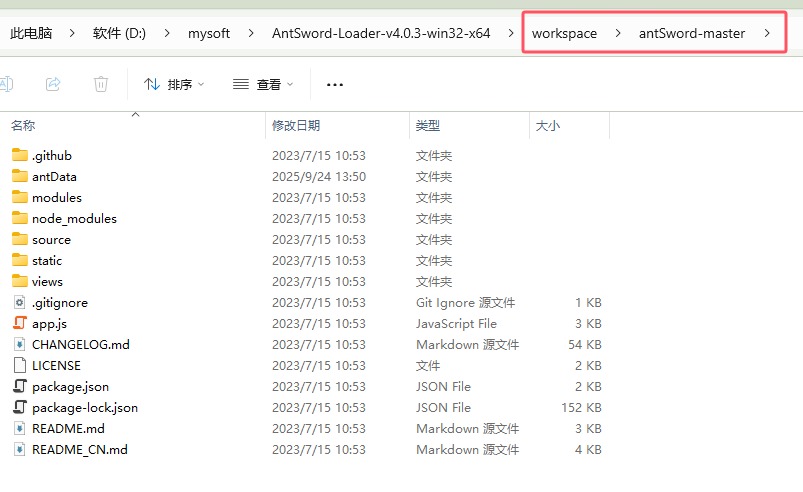The image size is (803, 492).
Task: Open the 查看 view dropdown
Action: (x=263, y=84)
